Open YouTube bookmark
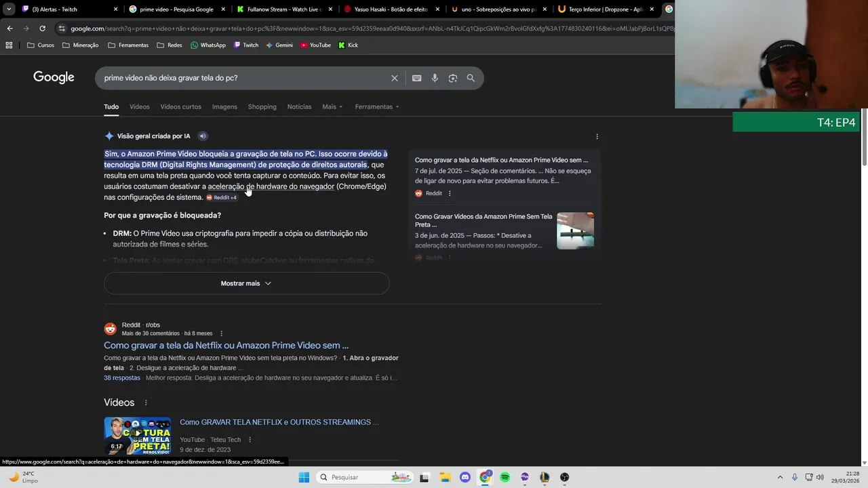The width and height of the screenshot is (868, 488). (x=315, y=45)
